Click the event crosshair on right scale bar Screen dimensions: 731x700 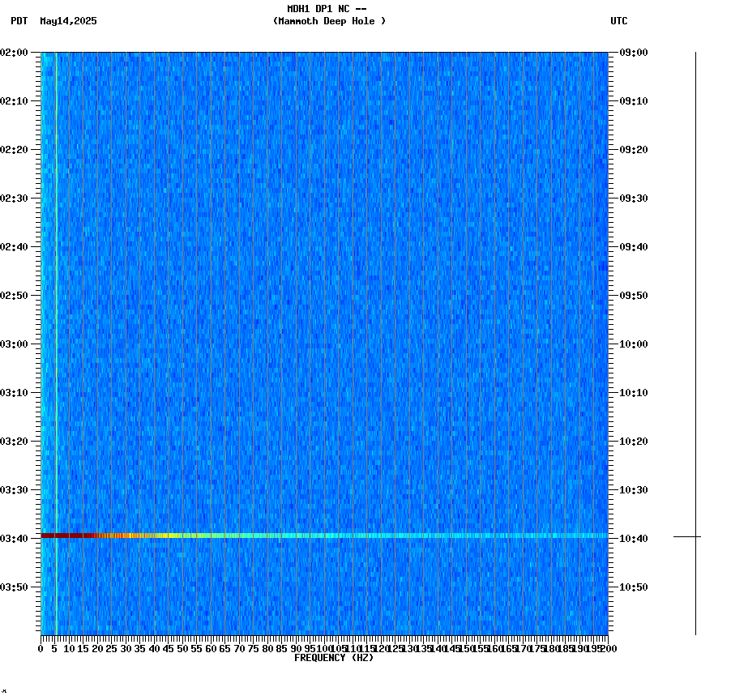click(695, 536)
